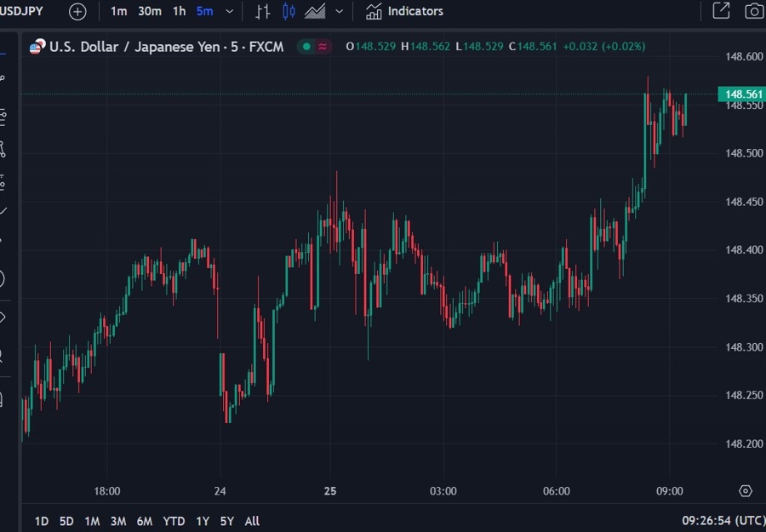This screenshot has height=532, width=766.
Task: Click the 148.400 price axis label
Action: pyautogui.click(x=744, y=250)
